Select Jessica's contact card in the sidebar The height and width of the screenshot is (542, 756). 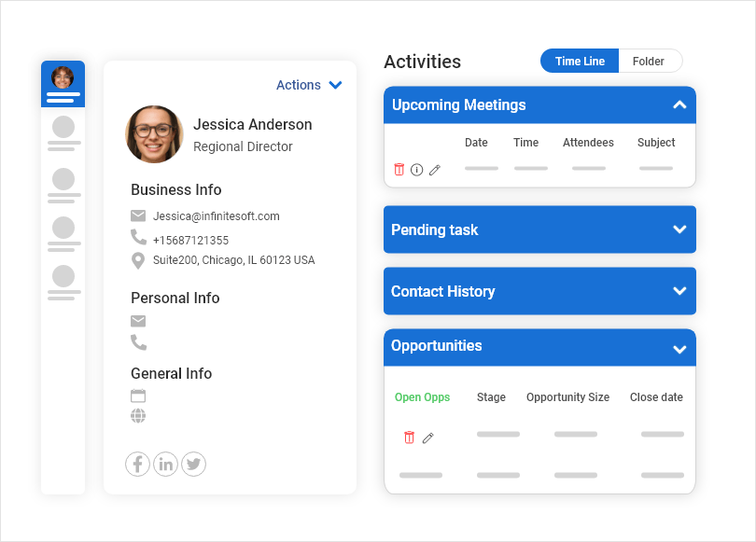coord(63,84)
